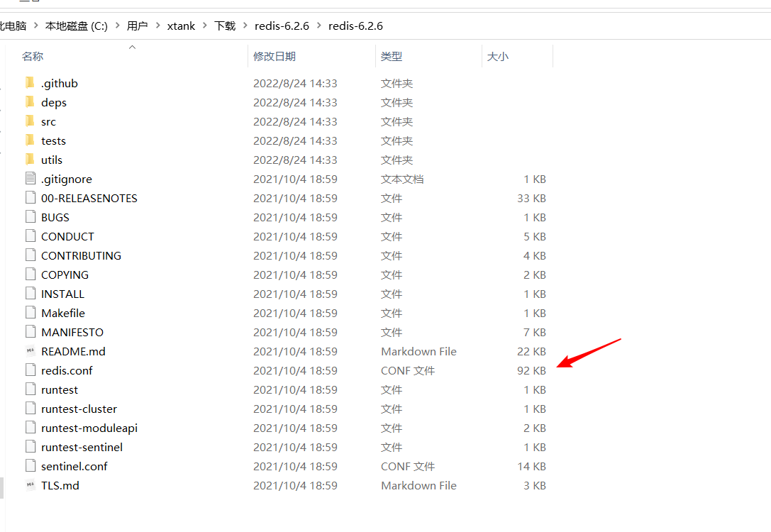Select the deps folder icon
The image size is (771, 532).
coord(29,102)
